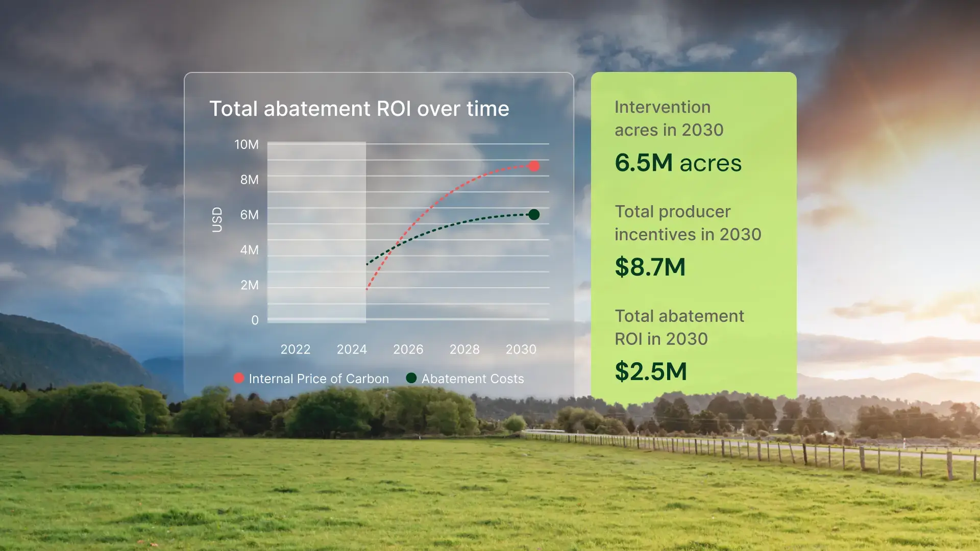980x551 pixels.
Task: Click the Intervention acres in 2030 heading
Action: tap(669, 118)
